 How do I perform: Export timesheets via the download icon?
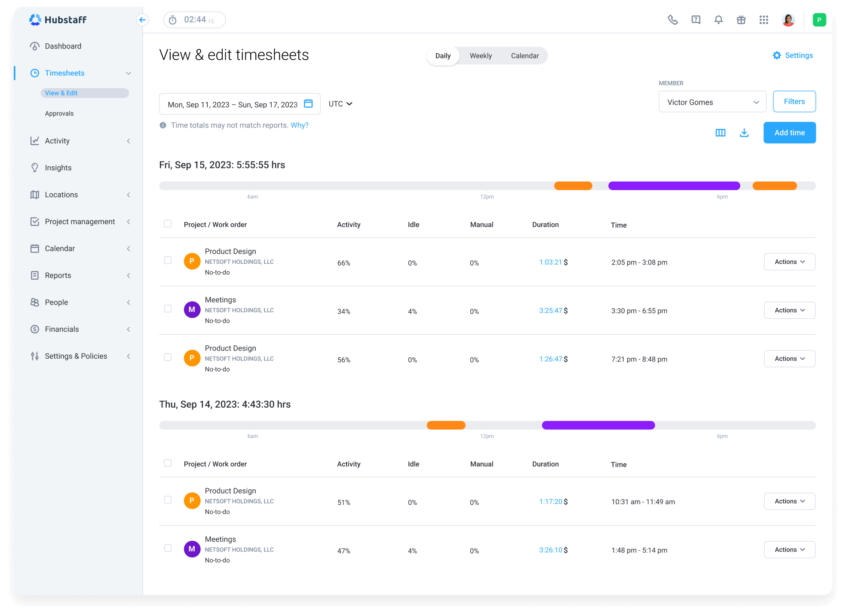(x=744, y=133)
